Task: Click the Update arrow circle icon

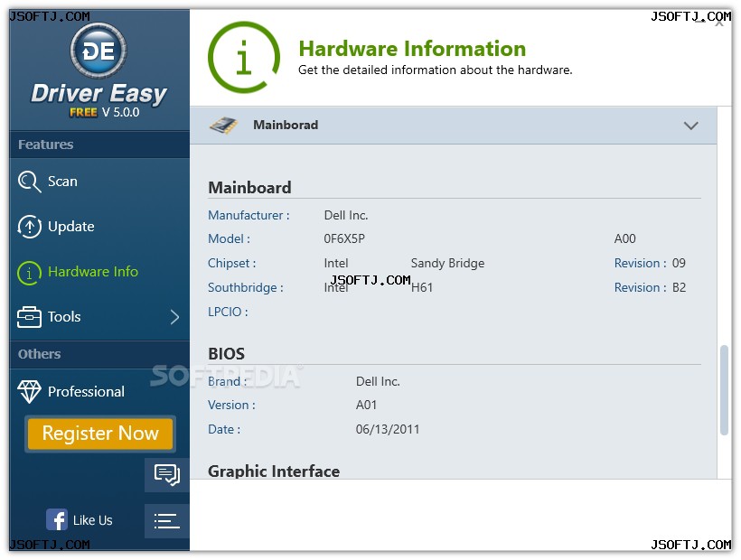Action: [29, 227]
